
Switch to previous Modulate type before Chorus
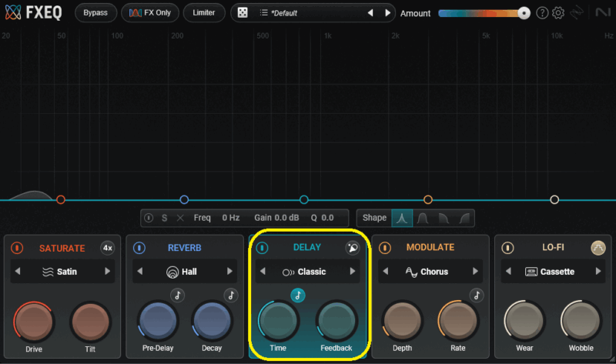(387, 272)
